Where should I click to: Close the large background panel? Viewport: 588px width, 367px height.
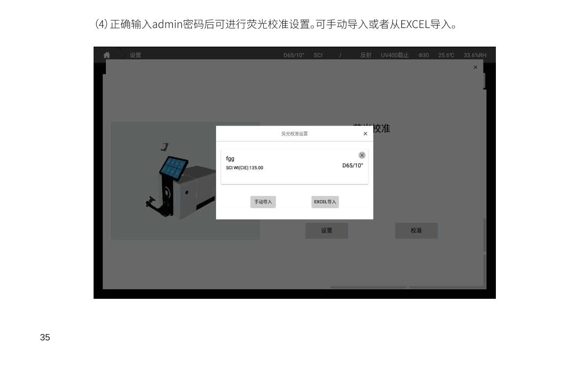pyautogui.click(x=475, y=67)
